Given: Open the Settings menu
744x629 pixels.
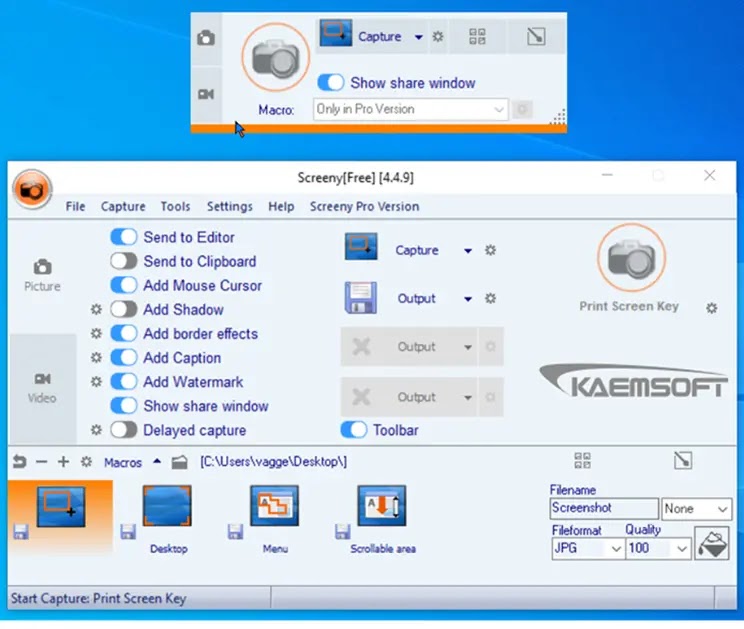Looking at the screenshot, I should [x=230, y=206].
